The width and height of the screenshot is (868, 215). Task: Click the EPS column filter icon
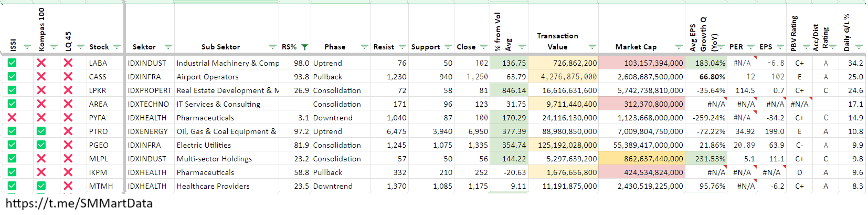780,47
